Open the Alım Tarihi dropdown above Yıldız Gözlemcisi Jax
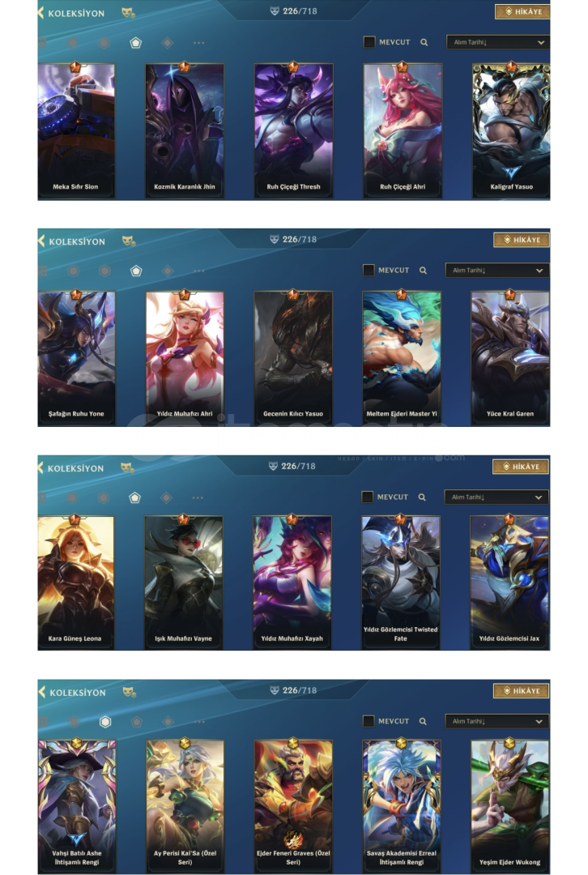 coord(496,497)
